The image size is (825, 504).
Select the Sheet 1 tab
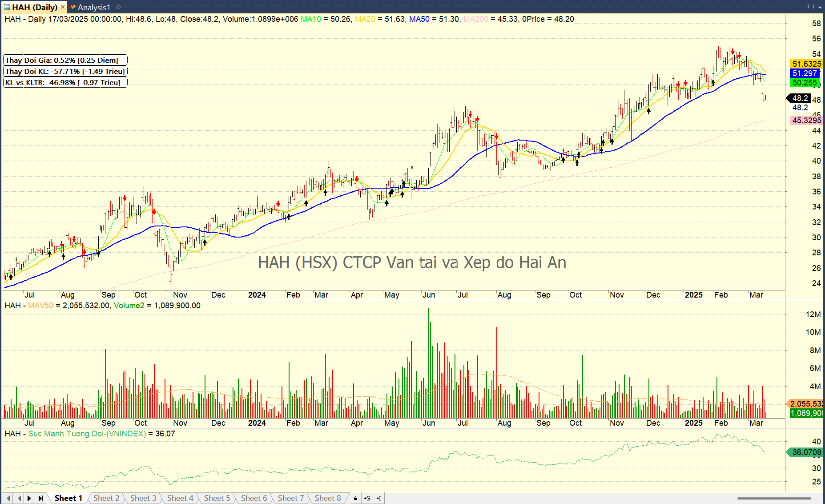68,498
